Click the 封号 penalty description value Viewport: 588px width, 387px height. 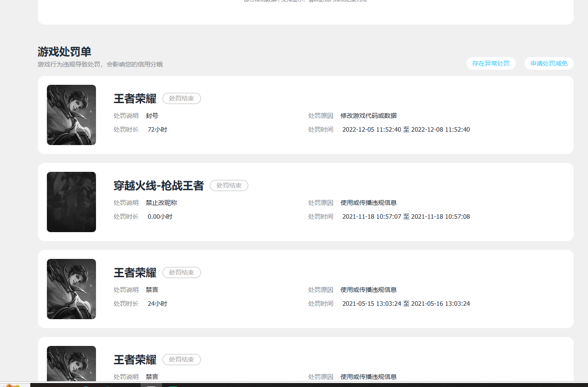(x=152, y=116)
